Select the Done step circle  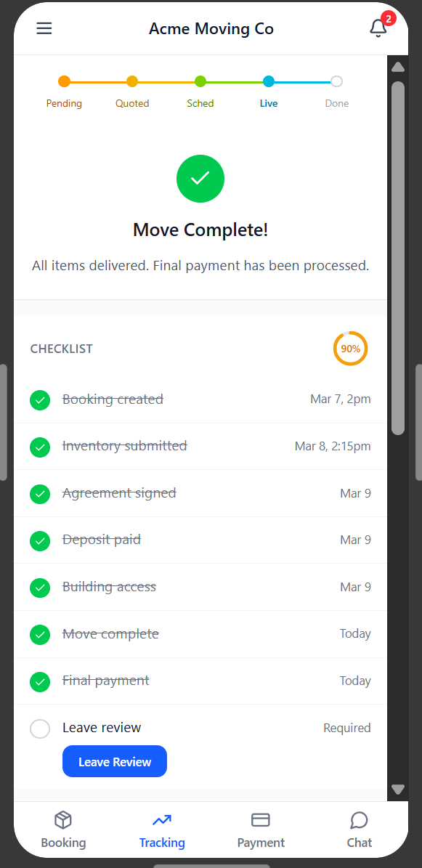pyautogui.click(x=336, y=82)
